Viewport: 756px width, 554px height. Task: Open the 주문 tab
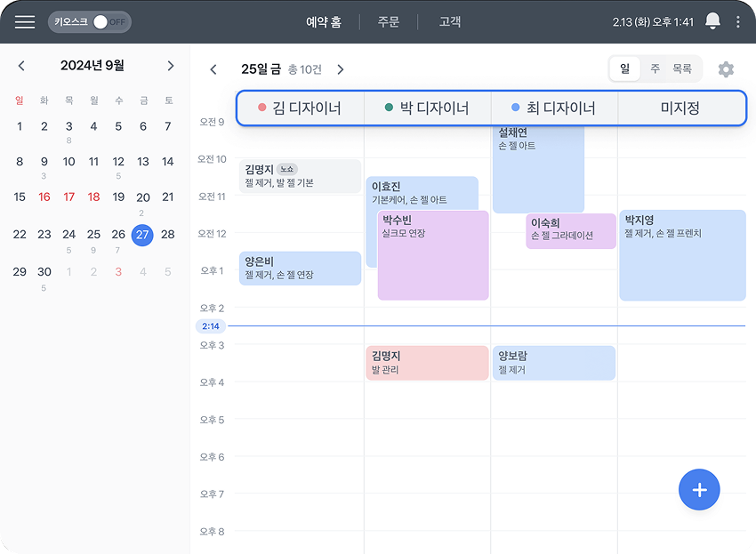click(x=388, y=21)
